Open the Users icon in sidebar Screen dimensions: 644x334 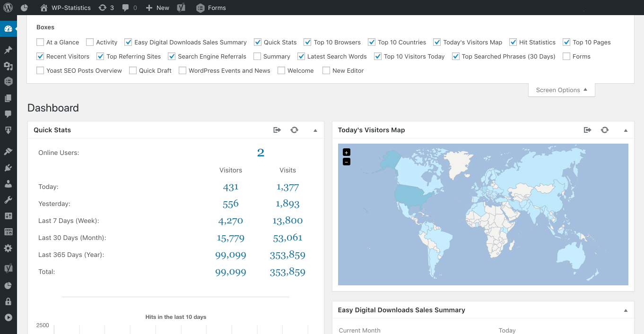(x=8, y=184)
